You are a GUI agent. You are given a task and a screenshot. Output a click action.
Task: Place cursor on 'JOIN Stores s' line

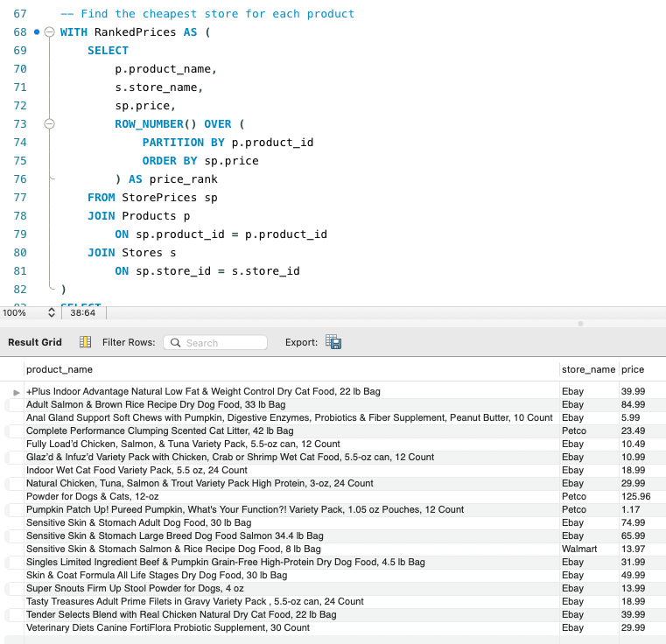[131, 253]
